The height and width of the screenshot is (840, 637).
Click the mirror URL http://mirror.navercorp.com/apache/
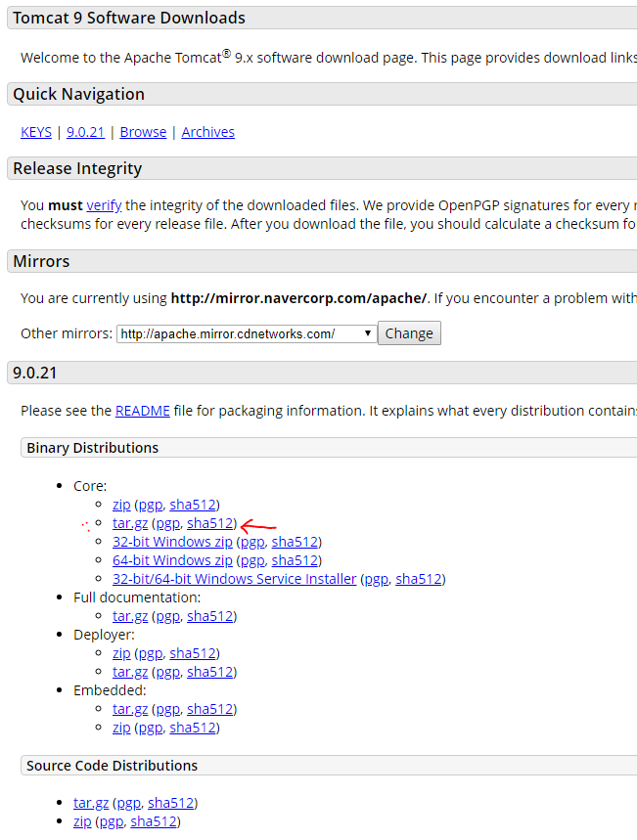[x=298, y=298]
